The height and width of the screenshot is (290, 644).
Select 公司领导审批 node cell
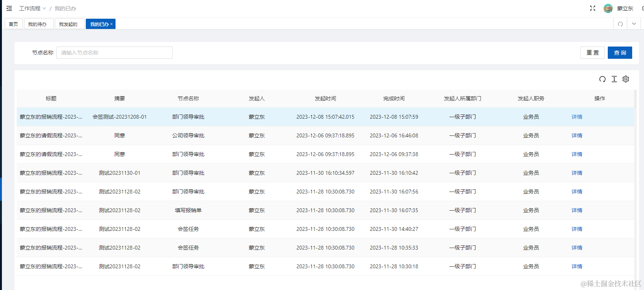click(x=188, y=135)
